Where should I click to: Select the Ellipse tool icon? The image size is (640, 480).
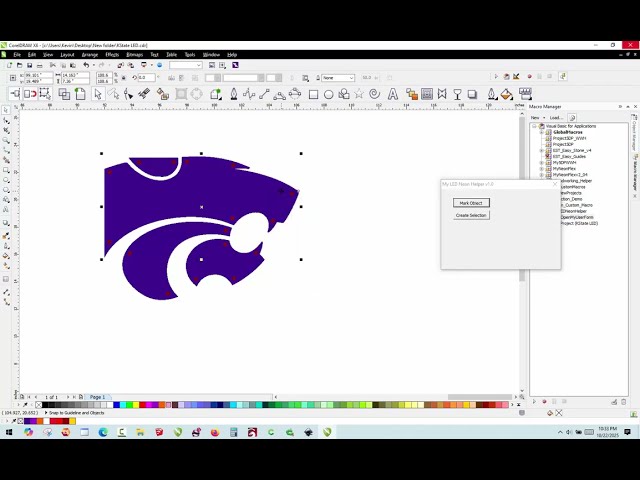point(329,95)
